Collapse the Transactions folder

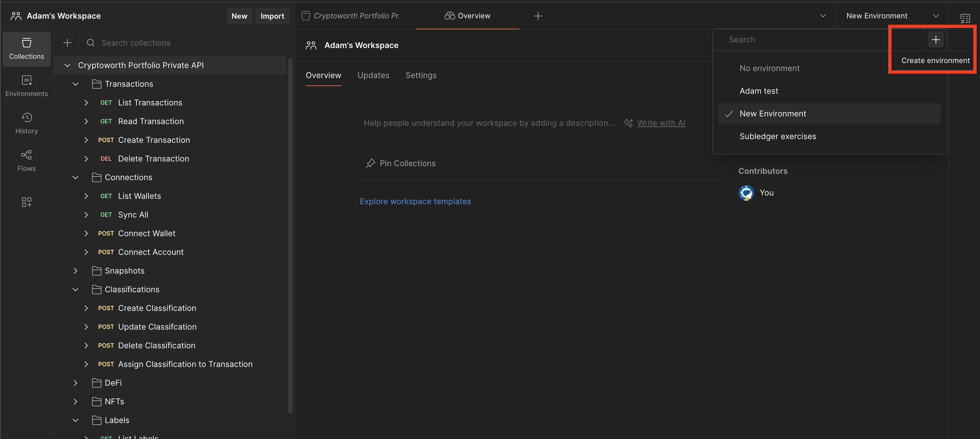coord(75,84)
